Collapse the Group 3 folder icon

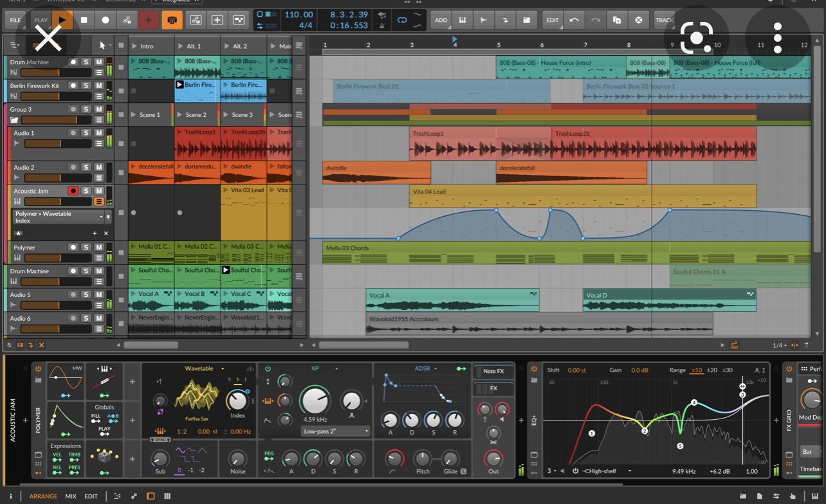14,120
